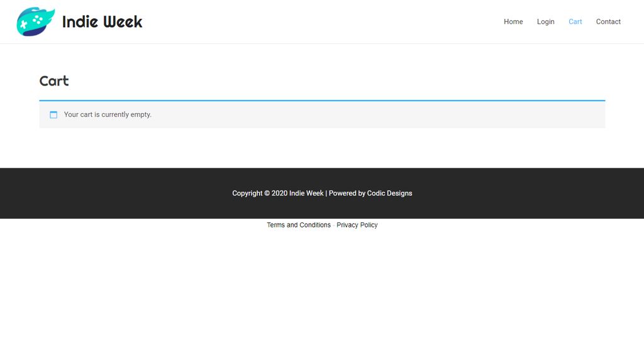Click Codic Designs in the footer
644x362 pixels.
pos(389,194)
